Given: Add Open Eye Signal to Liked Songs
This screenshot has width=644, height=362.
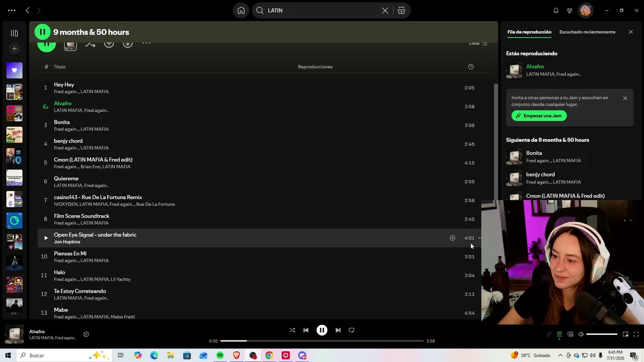Looking at the screenshot, I should click(452, 238).
